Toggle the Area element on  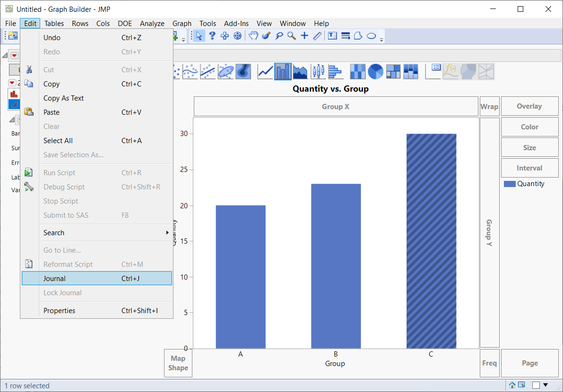coord(299,71)
